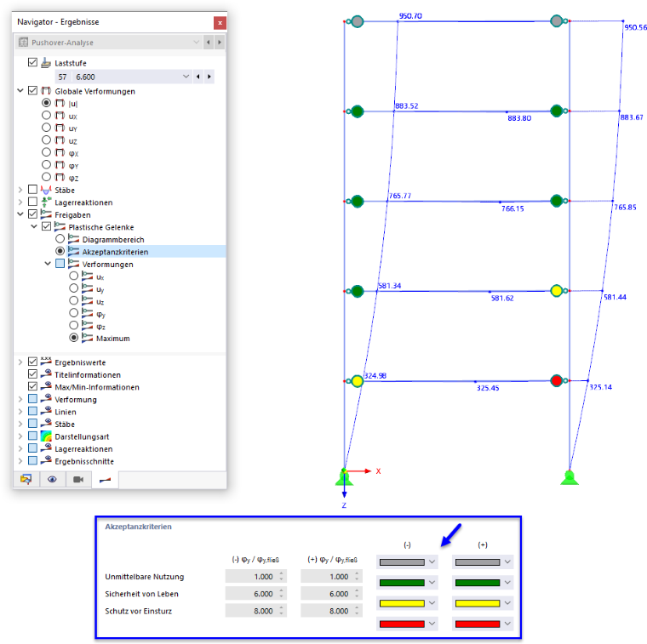
Task: Collapse the Plastische Gelenke node
Action: [34, 226]
